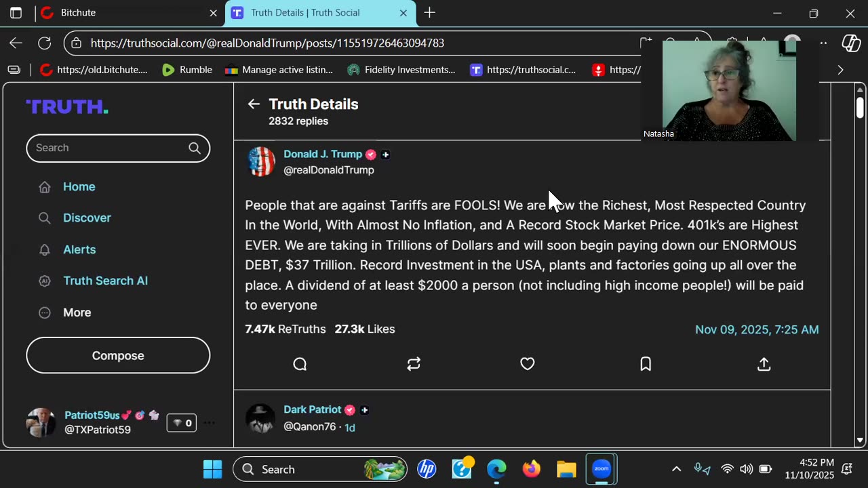Open the Manage active listings bookmark
The image size is (868, 488).
tap(279, 70)
